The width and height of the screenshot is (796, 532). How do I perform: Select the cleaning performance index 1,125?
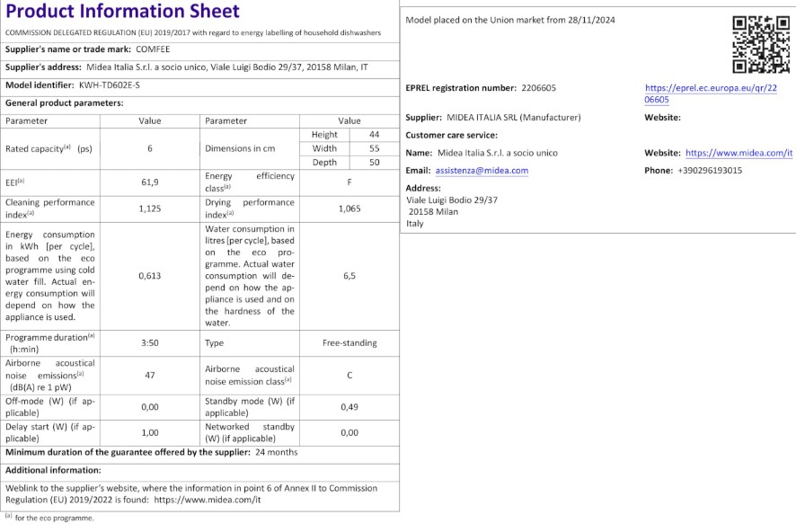point(150,208)
